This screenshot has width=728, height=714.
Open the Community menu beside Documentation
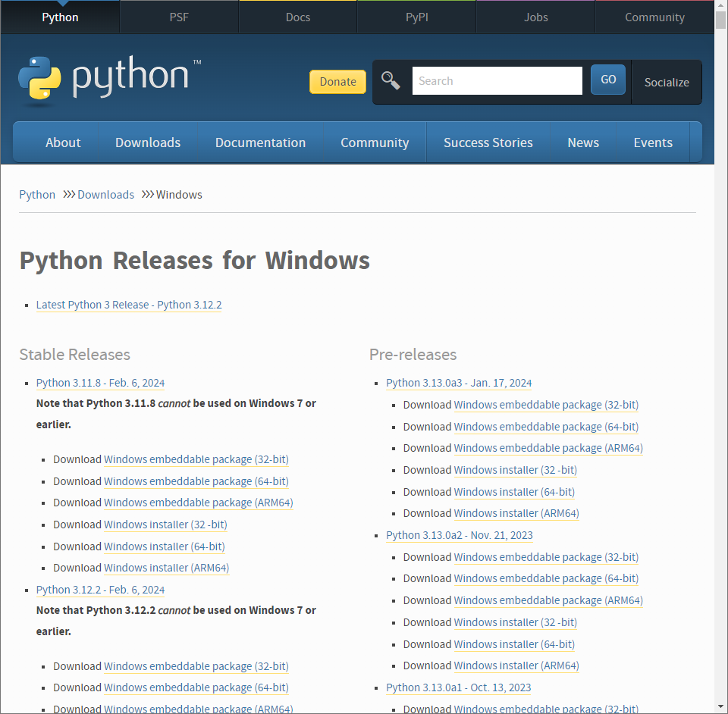coord(375,142)
